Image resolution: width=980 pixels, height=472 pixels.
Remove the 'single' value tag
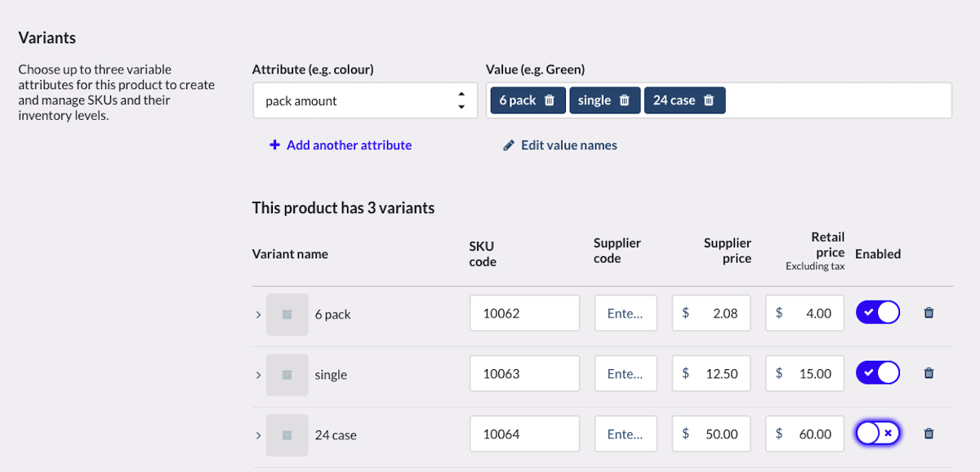tap(625, 100)
